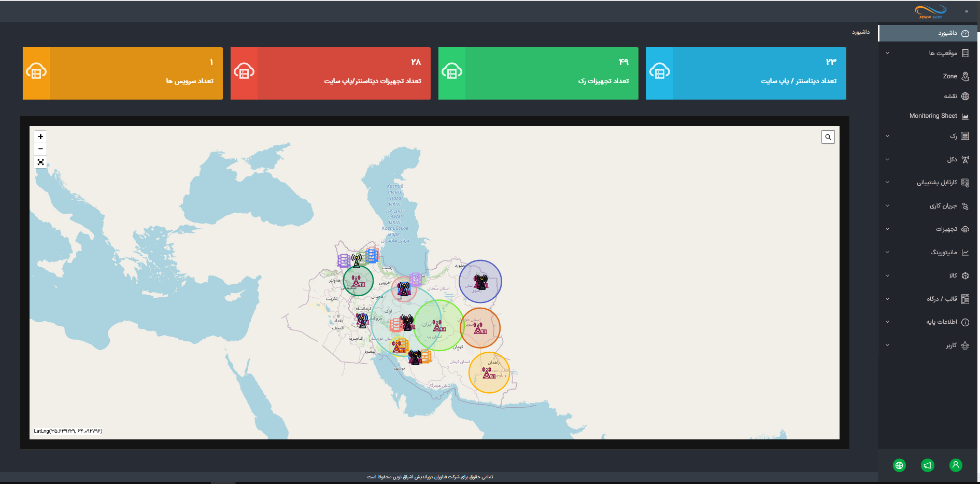Expand the کاربر sidebar menu
The width and height of the screenshot is (980, 484).
pos(928,345)
